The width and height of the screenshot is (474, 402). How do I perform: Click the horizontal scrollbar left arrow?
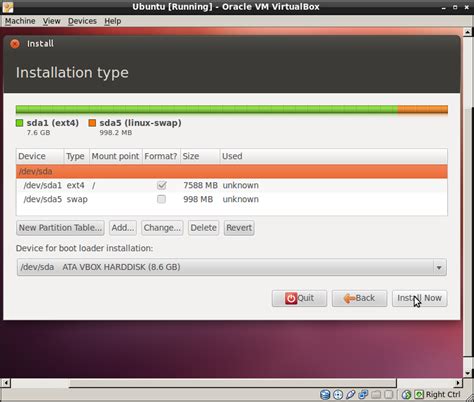tap(6, 383)
